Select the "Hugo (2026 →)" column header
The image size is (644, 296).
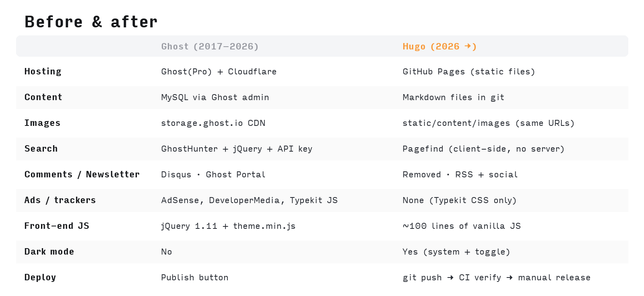[440, 46]
